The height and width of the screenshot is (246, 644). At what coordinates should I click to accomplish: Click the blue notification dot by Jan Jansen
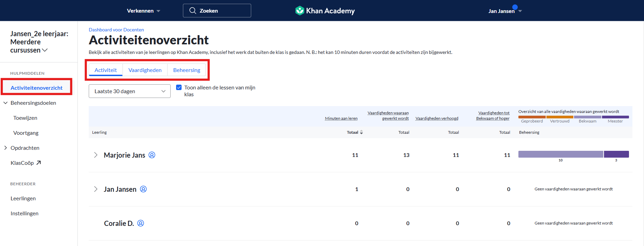coord(515,7)
